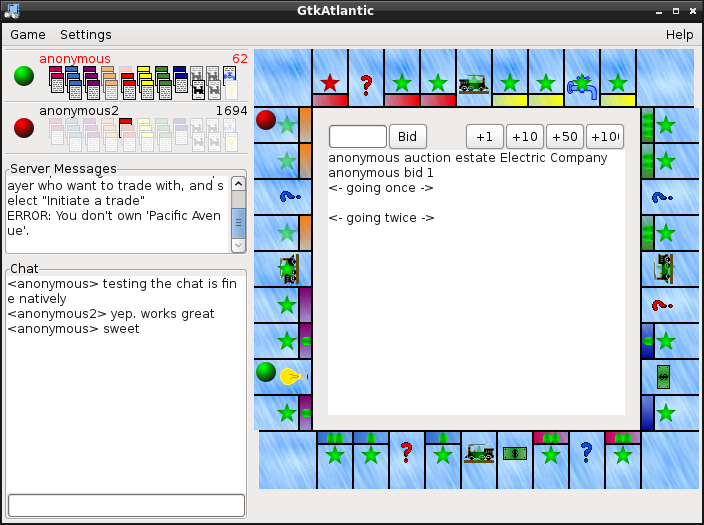Click the train icon on left board column

coord(288,269)
